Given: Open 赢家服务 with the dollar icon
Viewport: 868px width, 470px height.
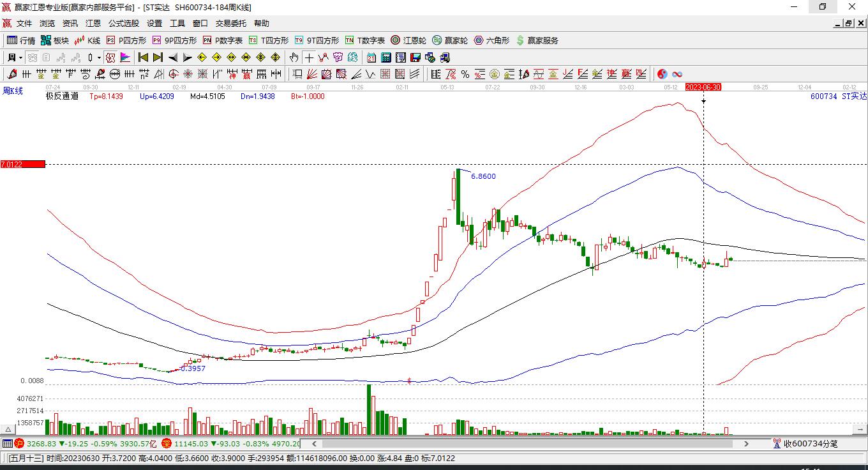Looking at the screenshot, I should [x=537, y=40].
